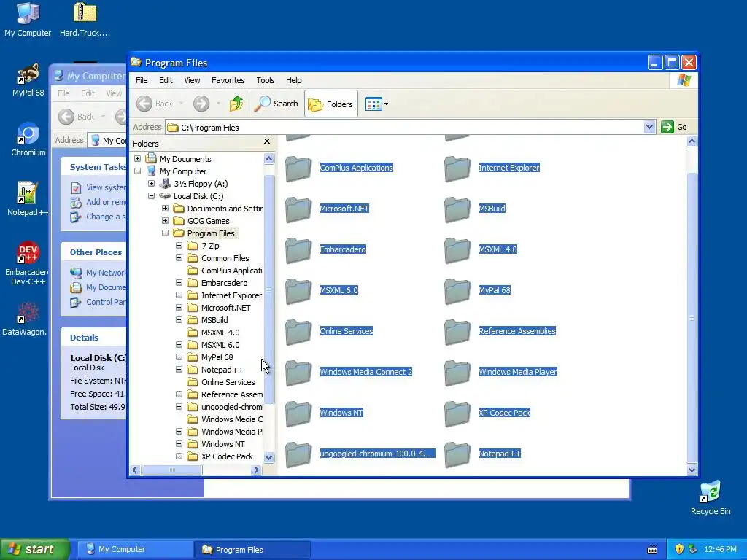The image size is (747, 560).
Task: Click folder tree scrollbar up arrow
Action: (x=268, y=158)
